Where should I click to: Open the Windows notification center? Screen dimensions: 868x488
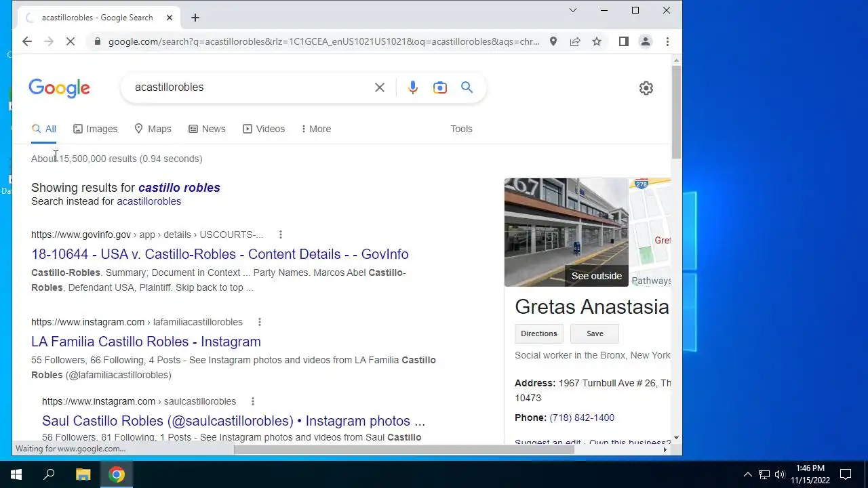coord(846,474)
